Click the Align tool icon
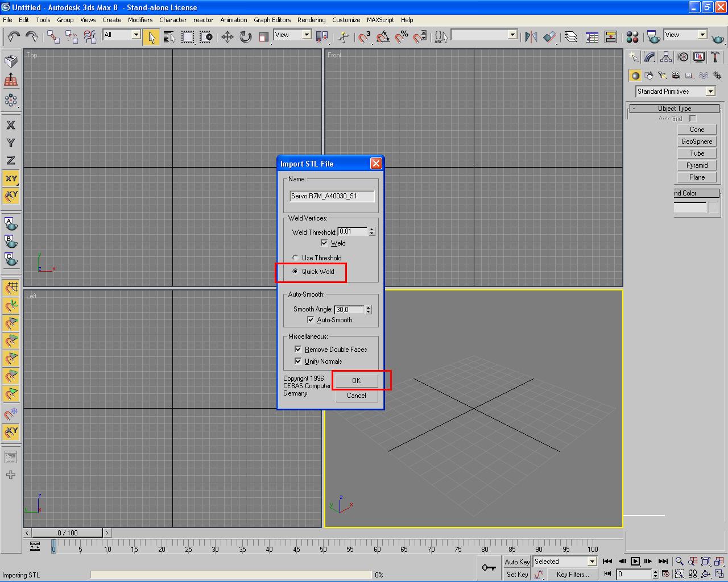Screen dimensions: 728x582 tap(549, 37)
